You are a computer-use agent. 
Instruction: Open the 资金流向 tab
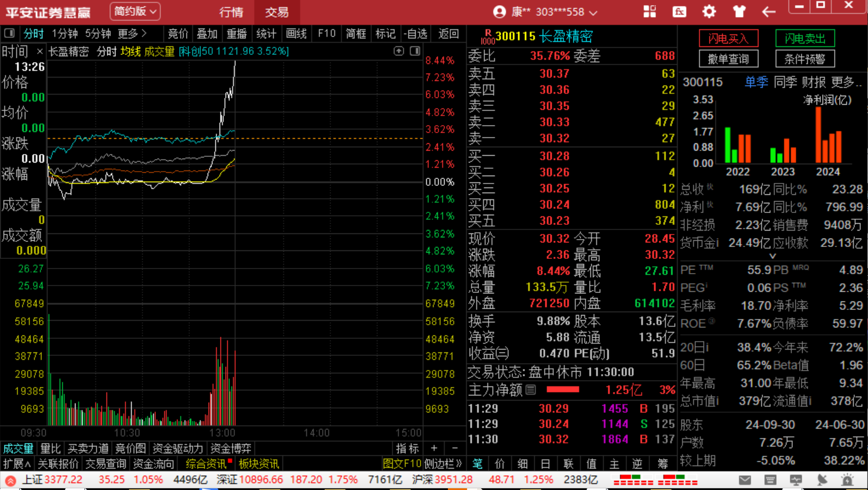point(153,464)
